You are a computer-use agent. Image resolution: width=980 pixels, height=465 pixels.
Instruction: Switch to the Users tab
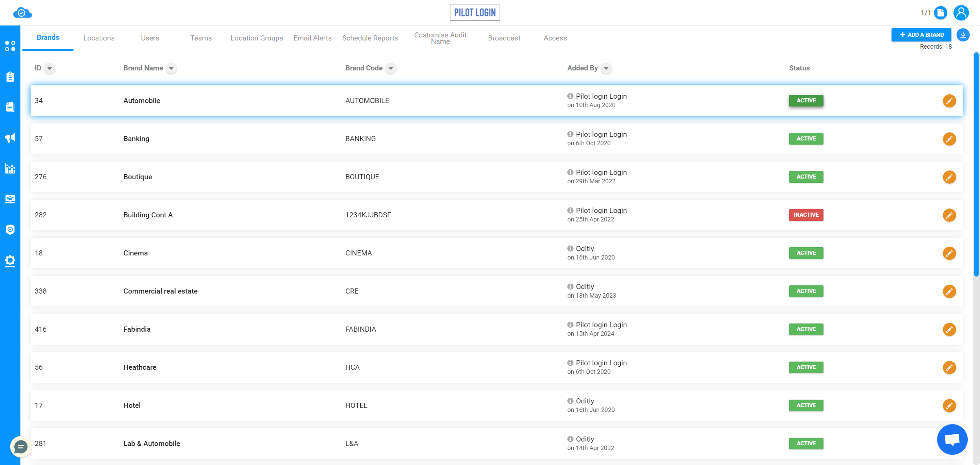[x=150, y=38]
